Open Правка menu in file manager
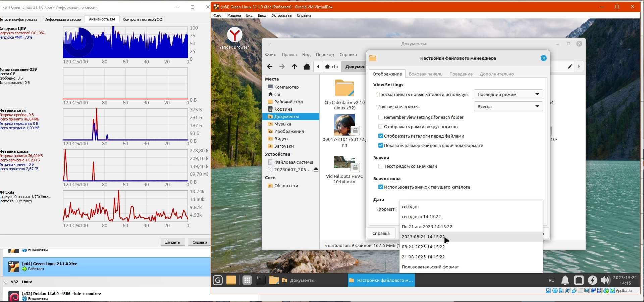The image size is (644, 302). click(289, 54)
